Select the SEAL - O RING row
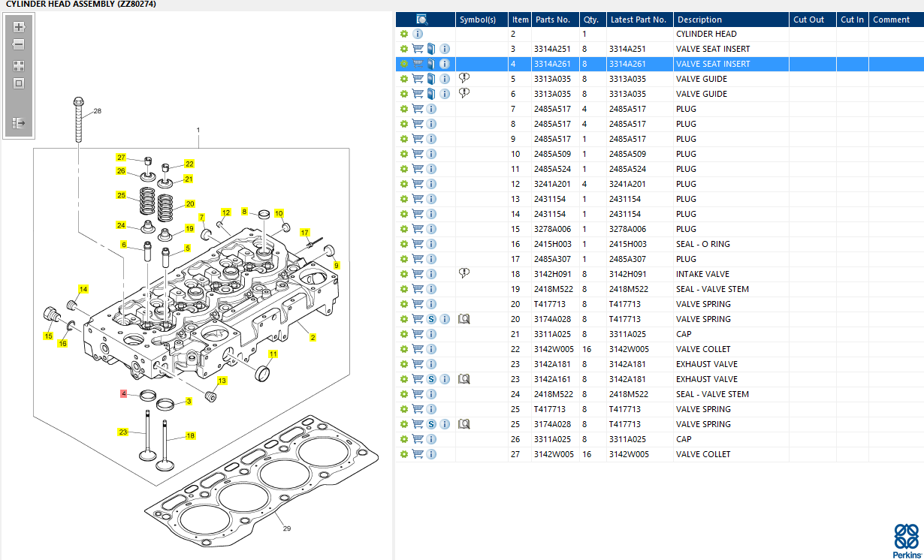The image size is (924, 560). (660, 244)
